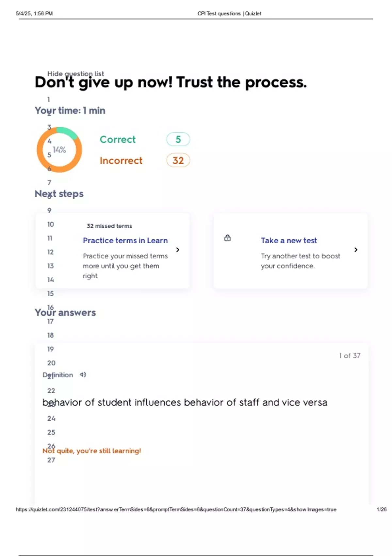Open the quizlet.com test URL in the footer
This screenshot has height=556, width=392.
pos(176,510)
